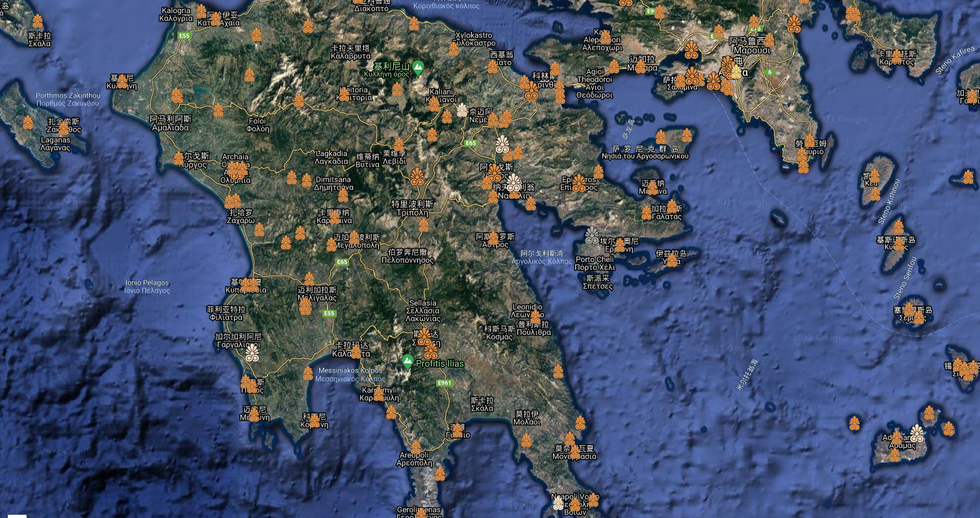Click the orange marker on Kea island
The width and height of the screenshot is (980, 518).
[x=874, y=176]
